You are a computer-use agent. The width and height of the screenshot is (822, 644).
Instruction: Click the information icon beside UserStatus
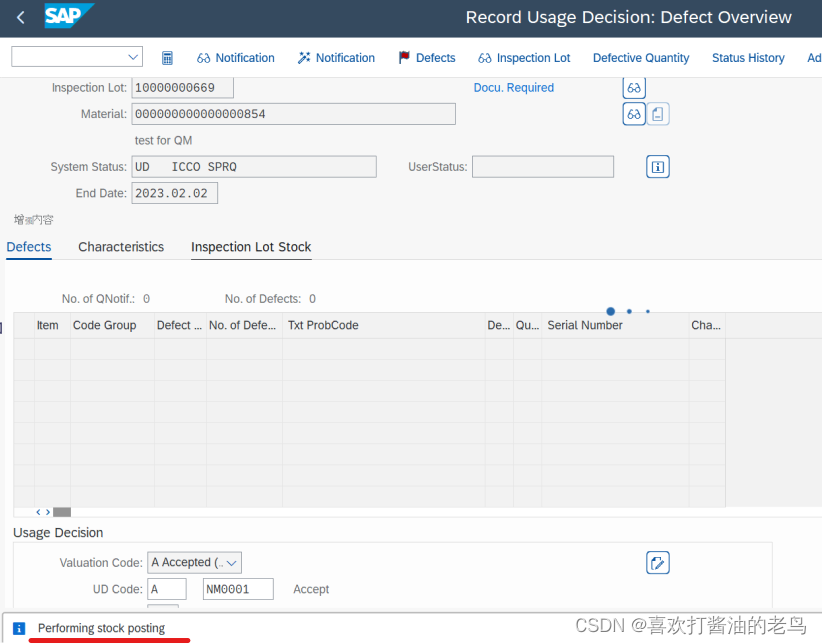[x=657, y=166]
